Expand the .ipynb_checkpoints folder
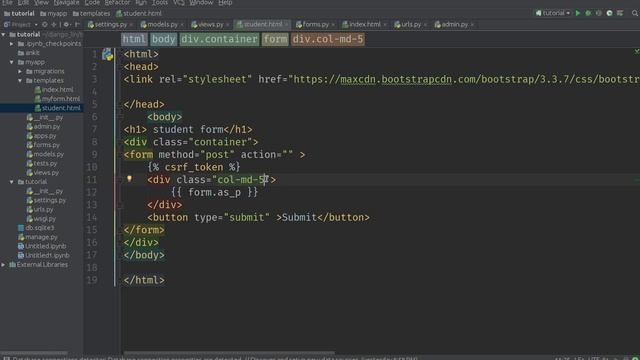Viewport: 640px width, 360px height. click(x=12, y=44)
